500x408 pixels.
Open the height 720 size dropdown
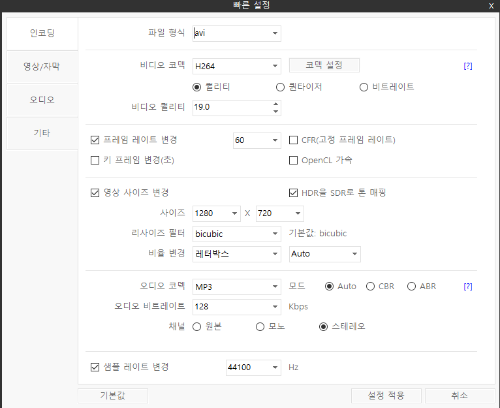280,213
